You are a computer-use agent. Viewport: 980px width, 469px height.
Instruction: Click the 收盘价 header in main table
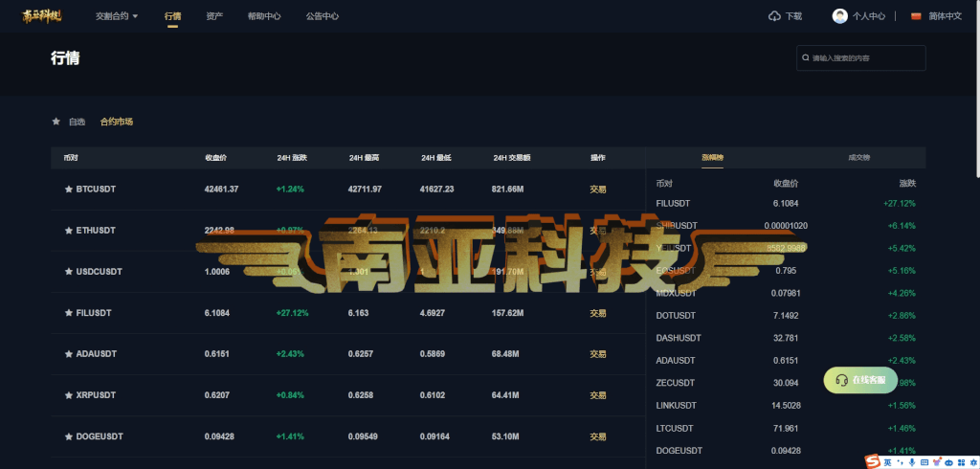point(215,158)
